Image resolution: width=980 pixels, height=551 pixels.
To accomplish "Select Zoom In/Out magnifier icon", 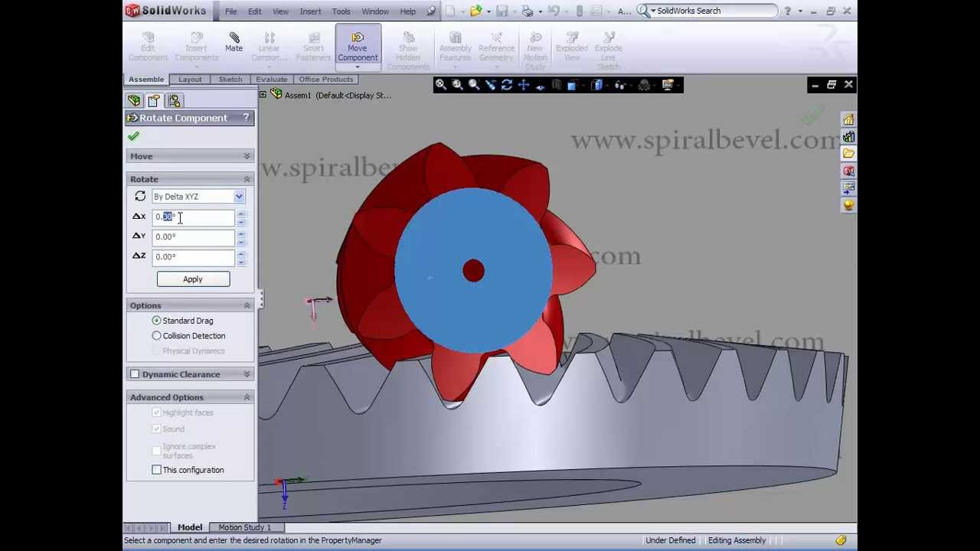I will (474, 85).
